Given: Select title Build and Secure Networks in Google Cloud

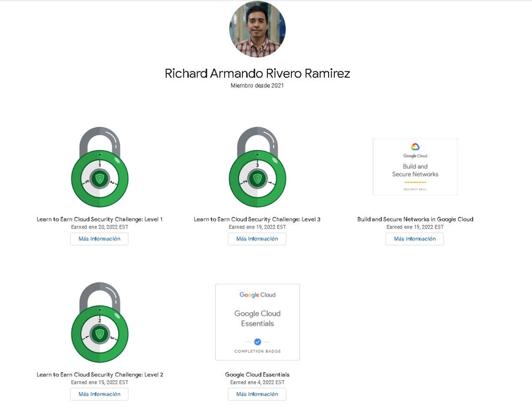Looking at the screenshot, I should 415,219.
